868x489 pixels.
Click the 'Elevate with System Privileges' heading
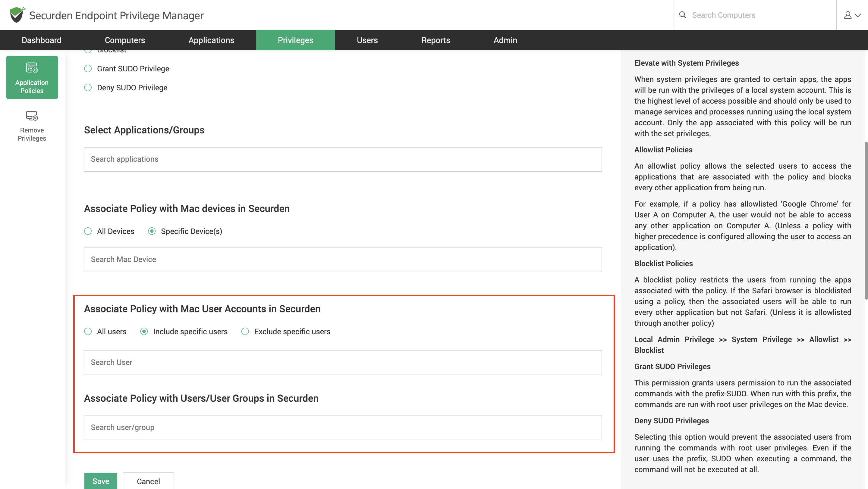tap(686, 63)
